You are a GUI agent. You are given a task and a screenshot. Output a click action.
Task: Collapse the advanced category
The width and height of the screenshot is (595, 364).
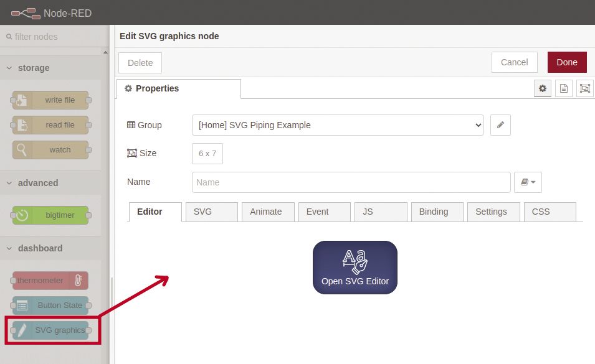point(9,183)
